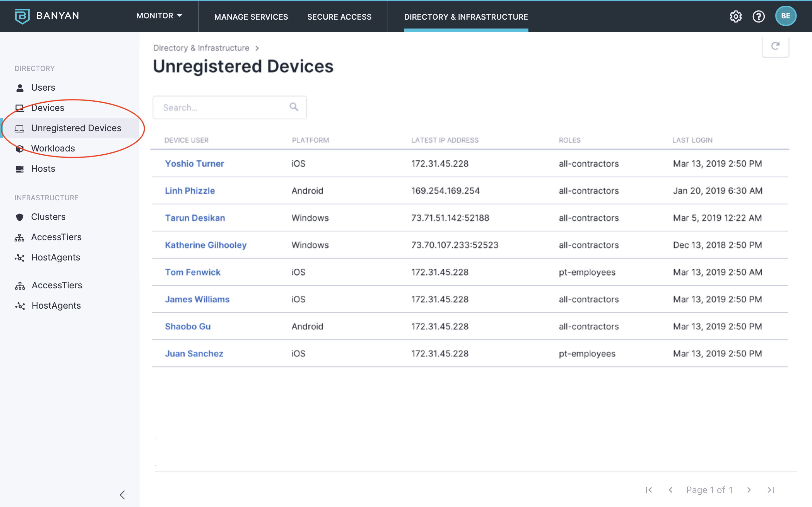The height and width of the screenshot is (507, 812).
Task: Open the settings gear icon
Action: [x=736, y=16]
